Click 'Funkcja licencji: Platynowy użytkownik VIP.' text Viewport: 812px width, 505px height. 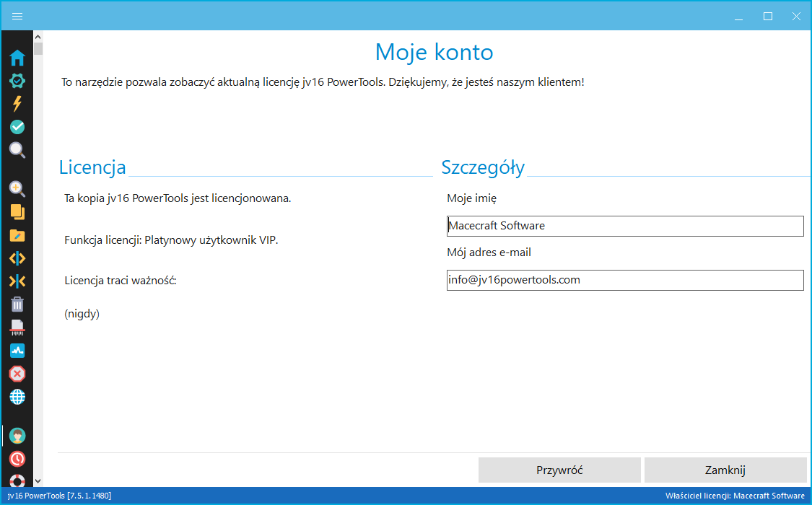point(171,240)
